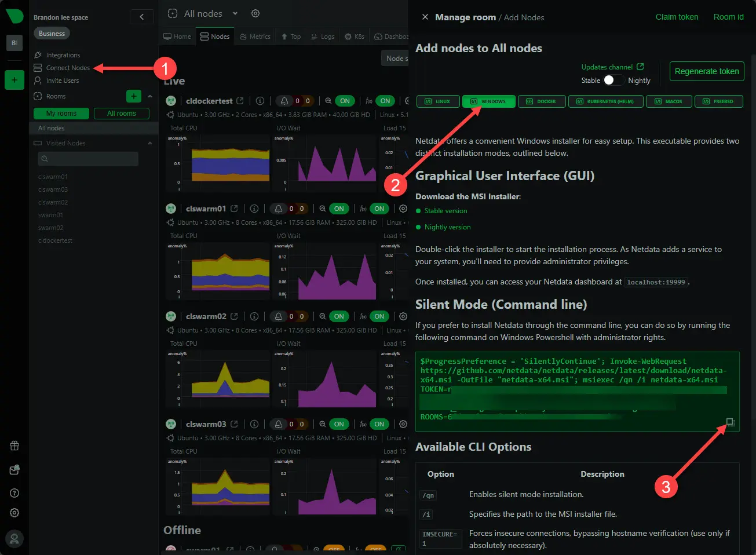Open the Updates channel link
The width and height of the screenshot is (756, 555).
612,67
